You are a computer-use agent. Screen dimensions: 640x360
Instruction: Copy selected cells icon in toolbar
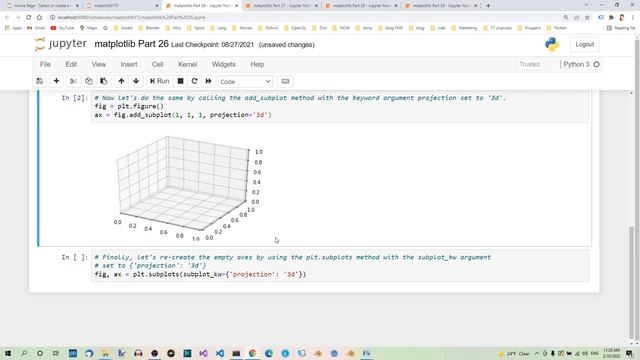click(89, 81)
